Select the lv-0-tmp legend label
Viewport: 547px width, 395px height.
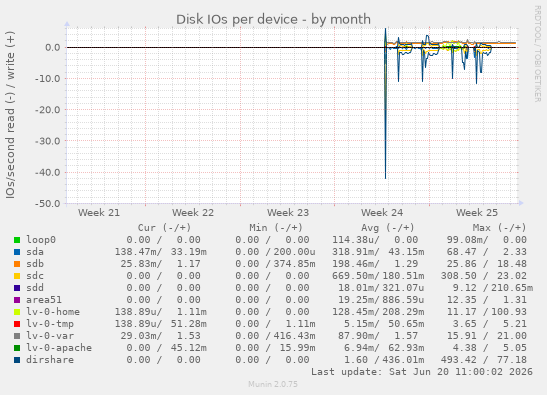pos(50,324)
